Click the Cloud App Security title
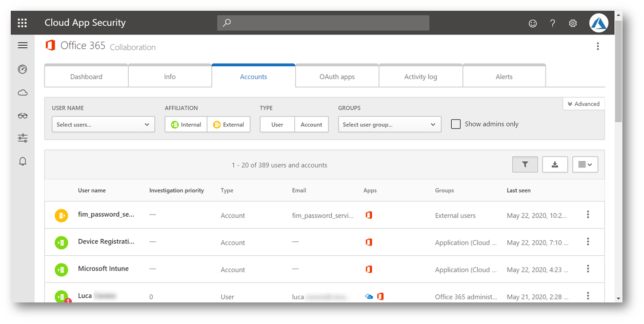 pos(85,23)
